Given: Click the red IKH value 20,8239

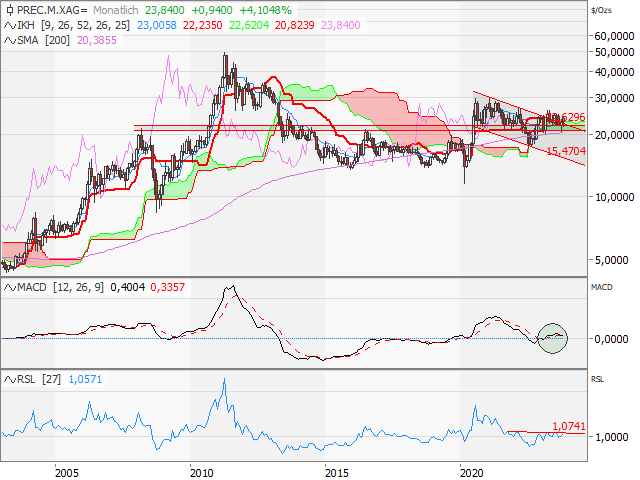Looking at the screenshot, I should point(294,25).
